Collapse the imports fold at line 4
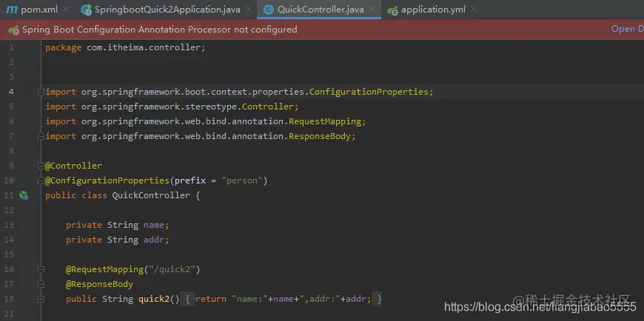 click(41, 92)
